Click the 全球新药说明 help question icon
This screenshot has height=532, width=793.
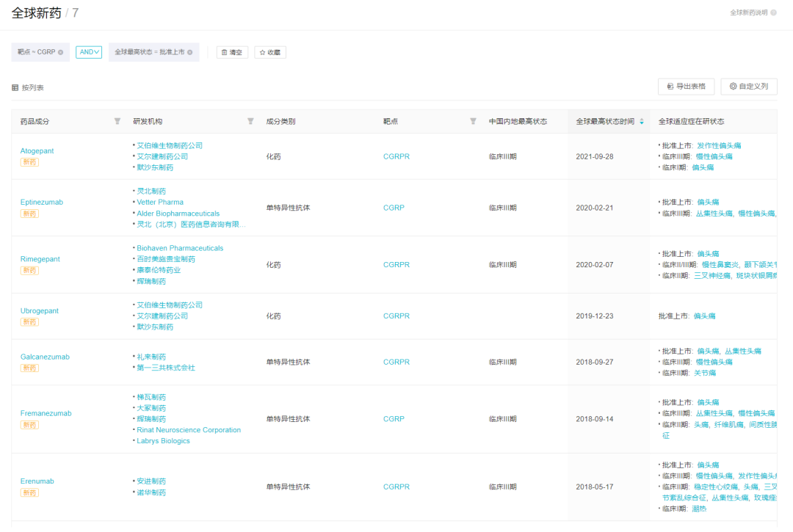click(773, 12)
